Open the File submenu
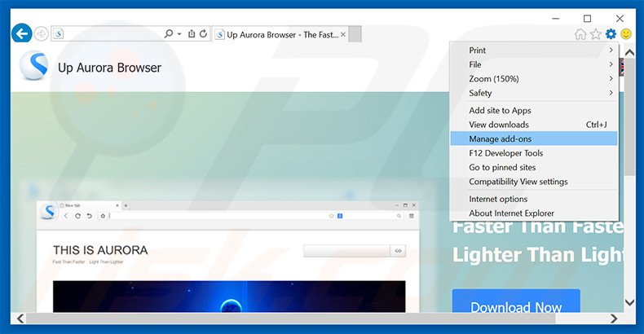The height and width of the screenshot is (334, 644). click(x=534, y=64)
